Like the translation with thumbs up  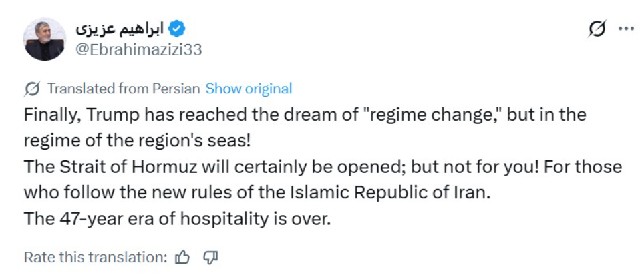[182, 257]
